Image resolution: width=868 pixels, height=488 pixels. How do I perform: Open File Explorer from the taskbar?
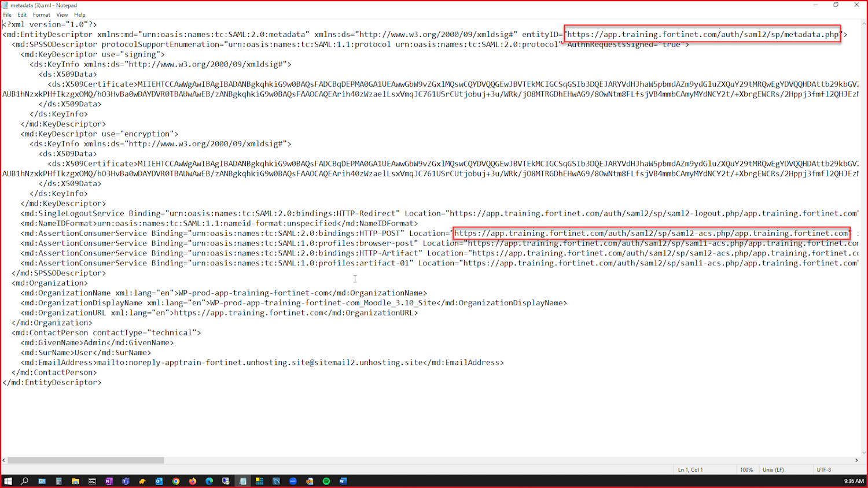pyautogui.click(x=75, y=480)
